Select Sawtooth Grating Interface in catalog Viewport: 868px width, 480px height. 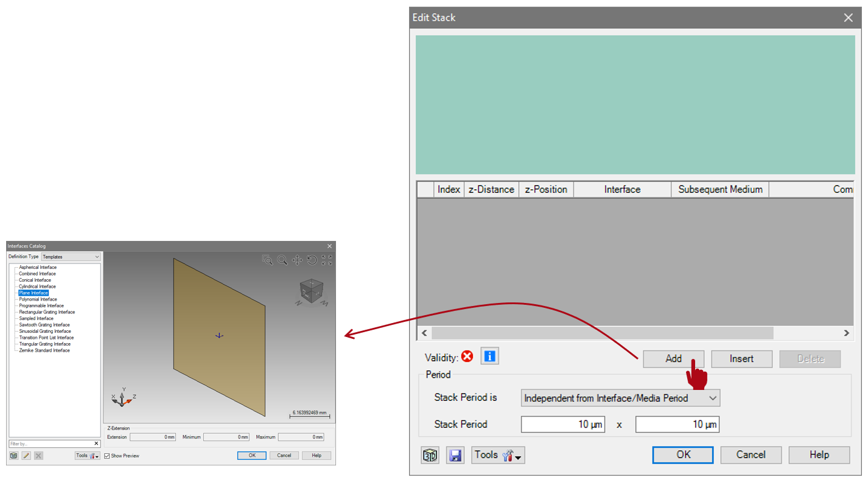pos(44,325)
